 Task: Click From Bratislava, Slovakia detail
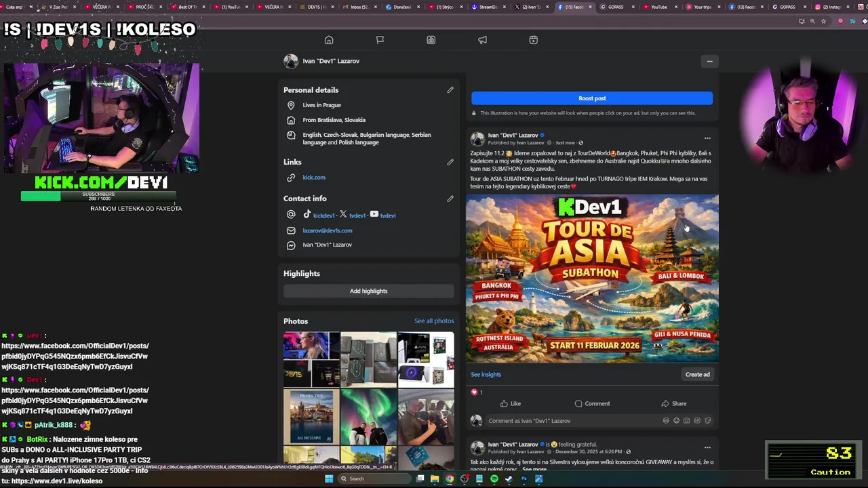click(334, 120)
